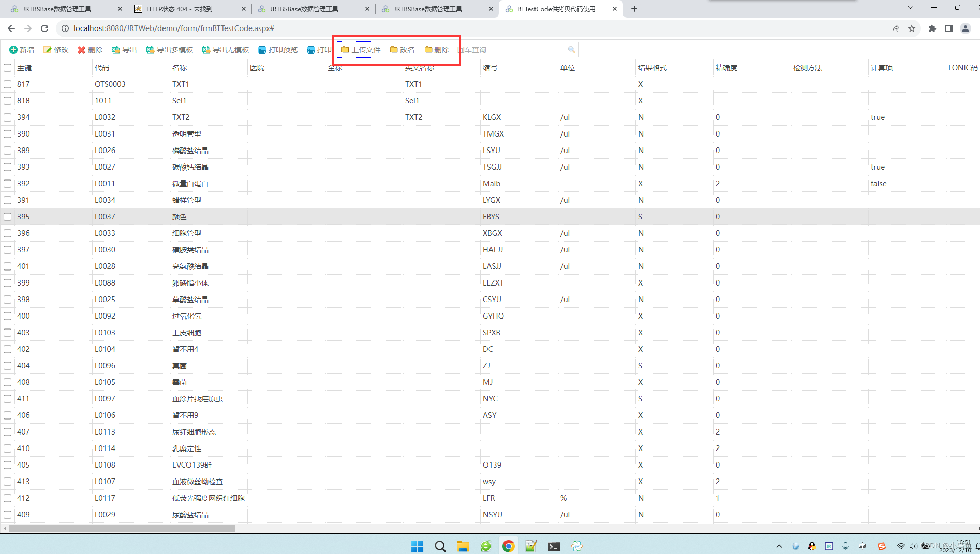Go forward in browser history
980x554 pixels.
28,28
